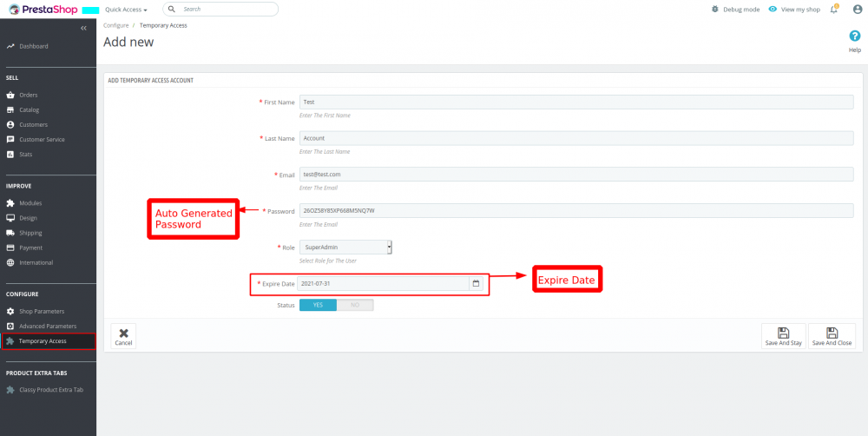Click the Temporary Access breadcrumb link
This screenshot has width=868, height=436.
point(163,25)
